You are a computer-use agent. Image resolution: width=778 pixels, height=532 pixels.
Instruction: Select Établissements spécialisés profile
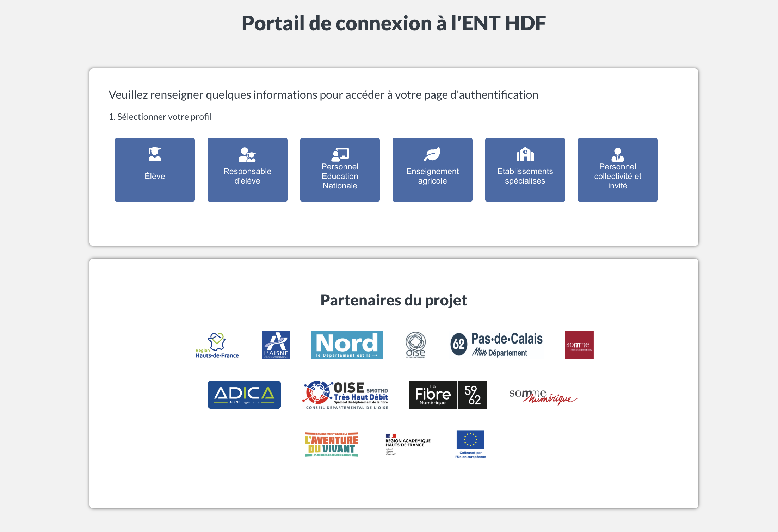(525, 170)
